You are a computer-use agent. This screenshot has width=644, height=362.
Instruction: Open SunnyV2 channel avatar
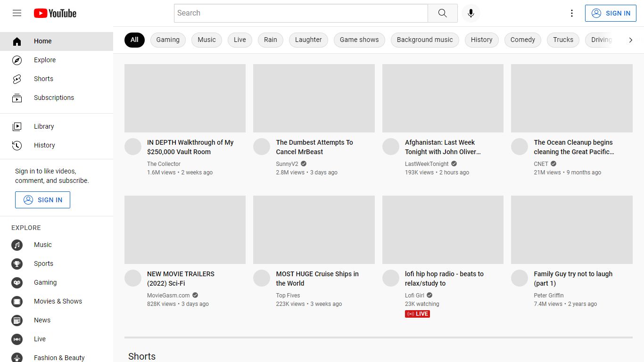tap(262, 147)
